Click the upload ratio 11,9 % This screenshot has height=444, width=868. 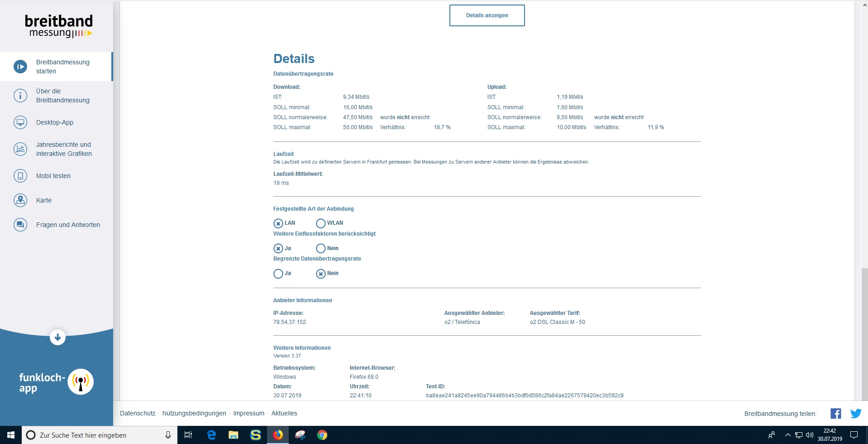click(656, 127)
